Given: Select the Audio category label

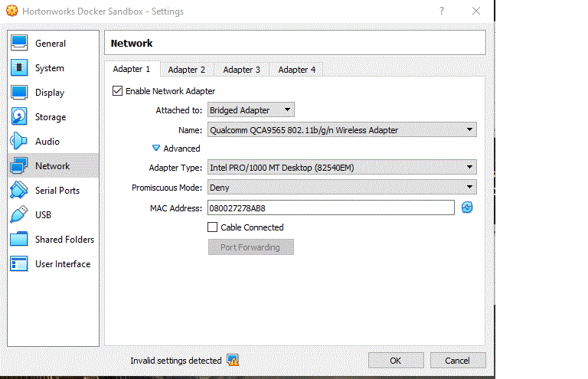Looking at the screenshot, I should pyautogui.click(x=47, y=142).
